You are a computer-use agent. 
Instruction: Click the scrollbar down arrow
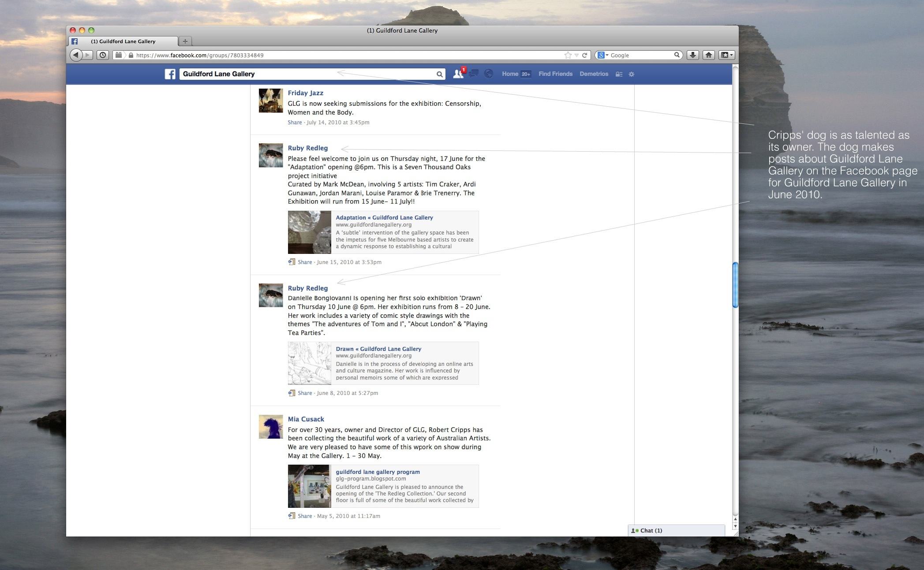tap(735, 526)
